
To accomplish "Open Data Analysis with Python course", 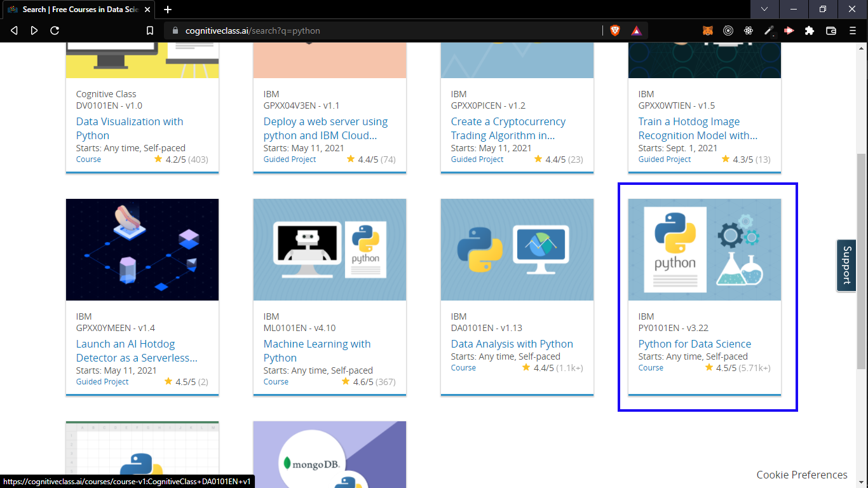I will [512, 344].
